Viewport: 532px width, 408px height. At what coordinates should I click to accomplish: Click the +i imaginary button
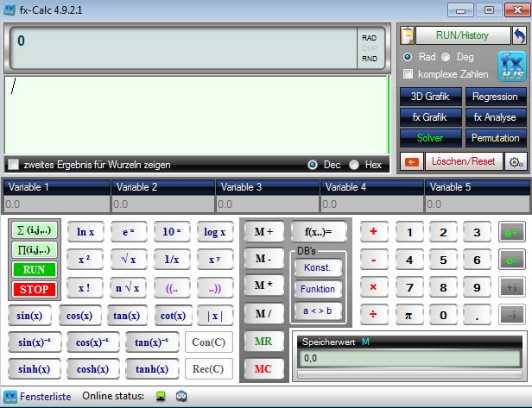click(511, 288)
